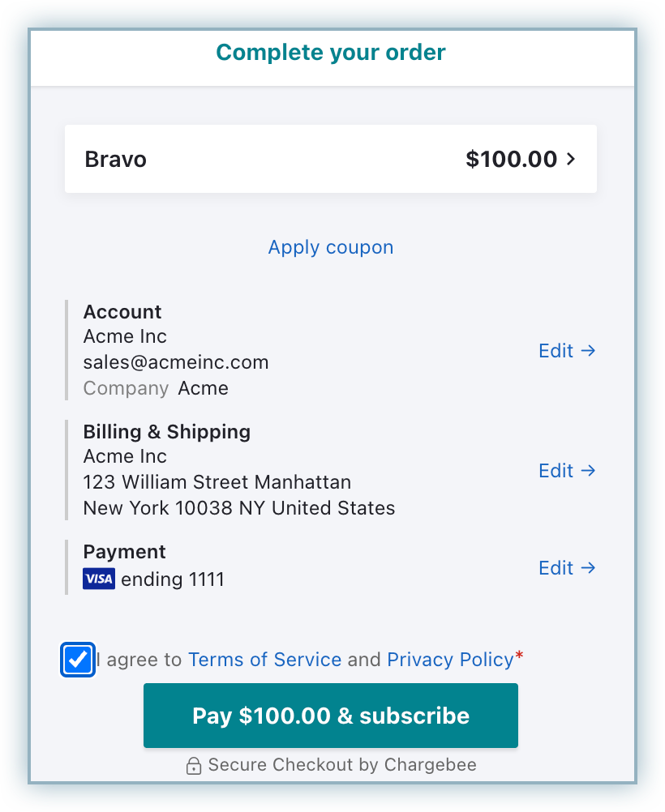Click the arrow icon next to Payment Edit
The height and width of the screenshot is (812, 665).
589,568
